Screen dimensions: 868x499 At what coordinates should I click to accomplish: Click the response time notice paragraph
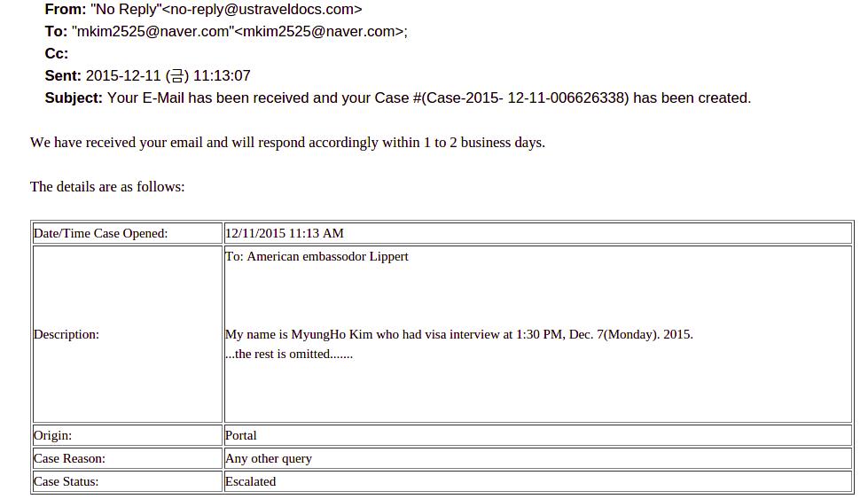tap(287, 143)
